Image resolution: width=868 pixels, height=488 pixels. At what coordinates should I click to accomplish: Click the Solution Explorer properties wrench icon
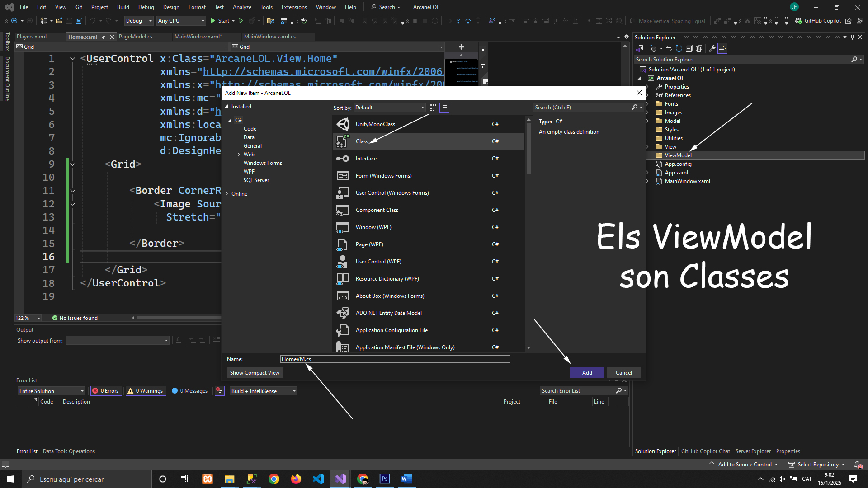712,48
